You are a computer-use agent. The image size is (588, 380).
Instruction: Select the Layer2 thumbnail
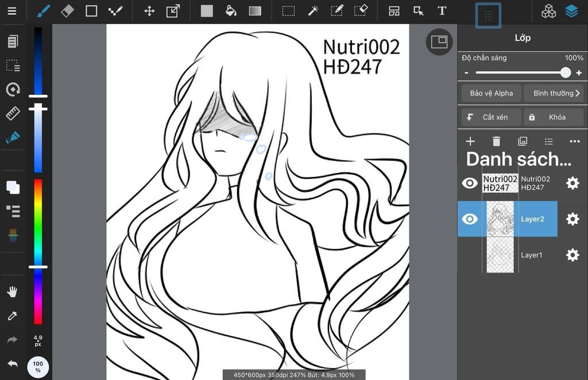(500, 219)
